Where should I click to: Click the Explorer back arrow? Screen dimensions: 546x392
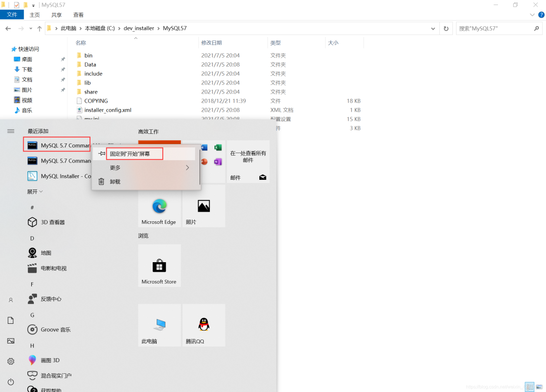(8, 28)
